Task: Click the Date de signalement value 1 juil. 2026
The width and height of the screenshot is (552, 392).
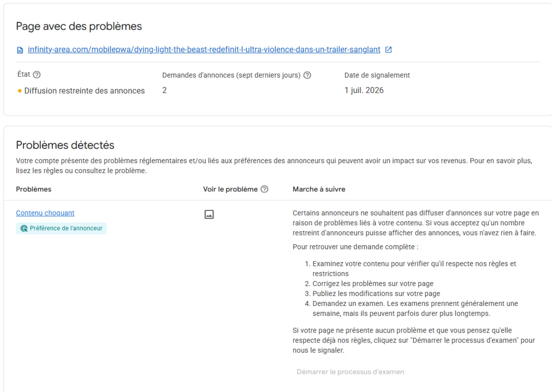Action: tap(364, 90)
